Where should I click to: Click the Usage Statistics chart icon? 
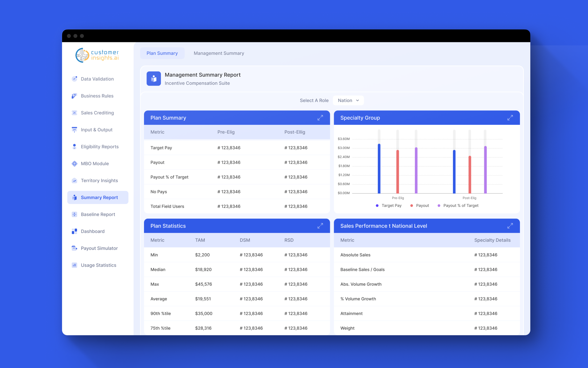pos(74,265)
